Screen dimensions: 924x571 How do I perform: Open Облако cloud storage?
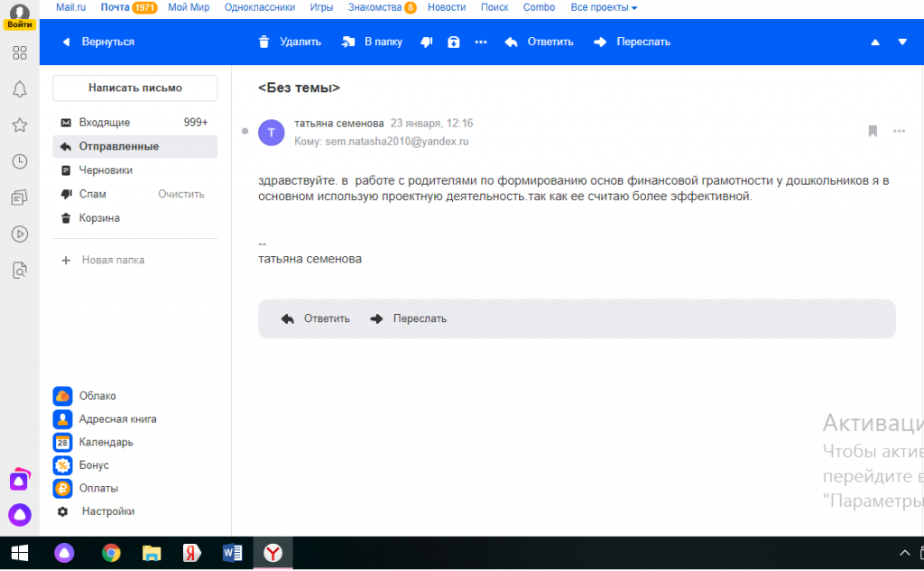point(97,396)
